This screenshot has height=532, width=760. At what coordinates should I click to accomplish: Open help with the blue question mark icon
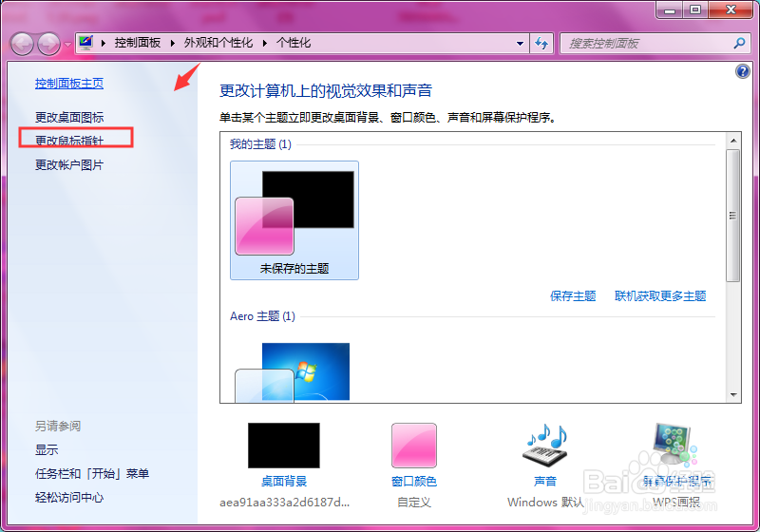coord(742,71)
